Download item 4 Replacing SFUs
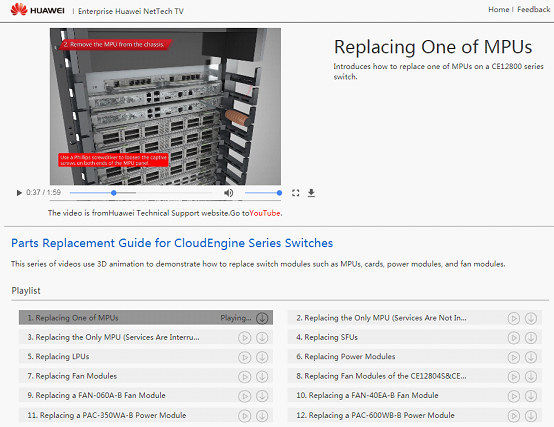The width and height of the screenshot is (554, 427). pyautogui.click(x=531, y=338)
